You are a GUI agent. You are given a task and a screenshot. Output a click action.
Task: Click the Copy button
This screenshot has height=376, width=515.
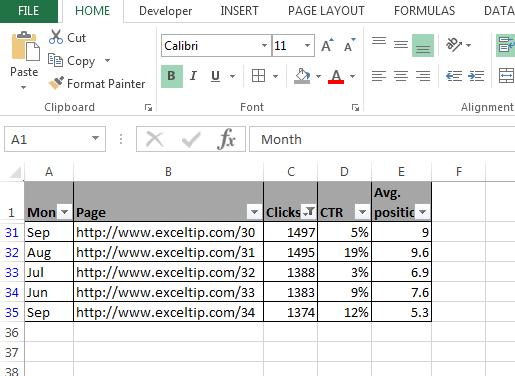pyautogui.click(x=72, y=61)
